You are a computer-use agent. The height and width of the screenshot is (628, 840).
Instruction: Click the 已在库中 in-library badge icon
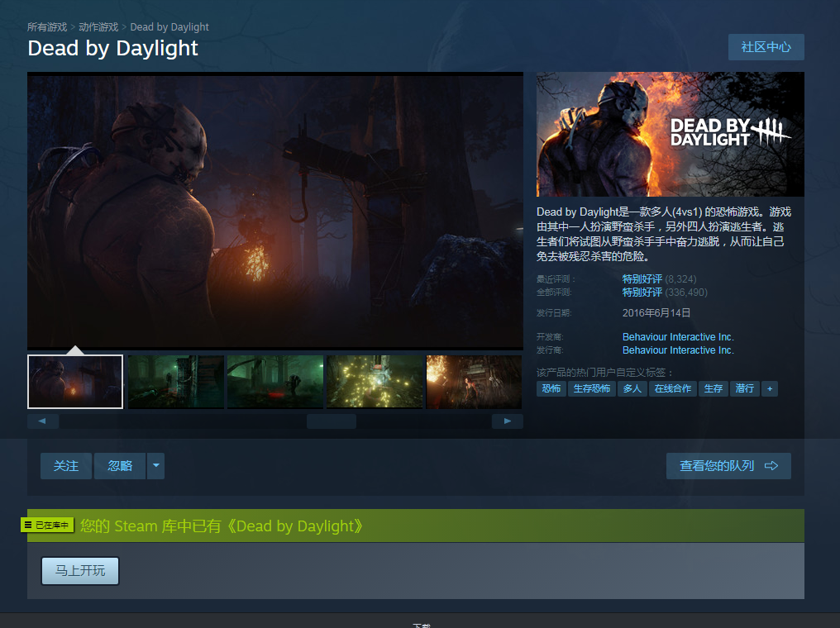[x=49, y=526]
